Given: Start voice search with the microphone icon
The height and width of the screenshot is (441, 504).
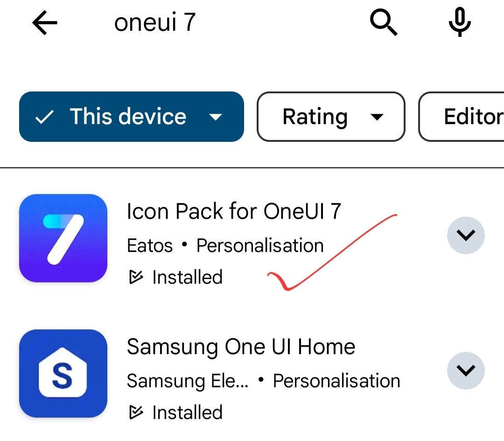Looking at the screenshot, I should pos(460,22).
